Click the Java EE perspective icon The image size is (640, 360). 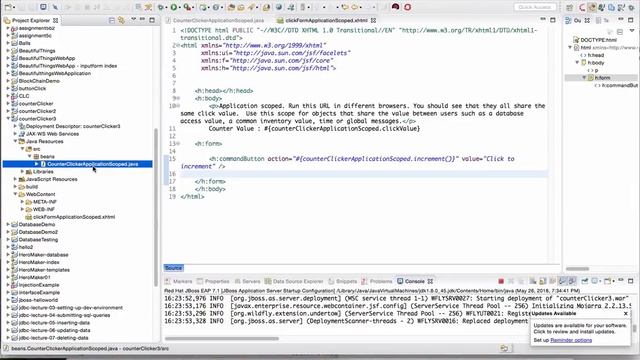(591, 7)
